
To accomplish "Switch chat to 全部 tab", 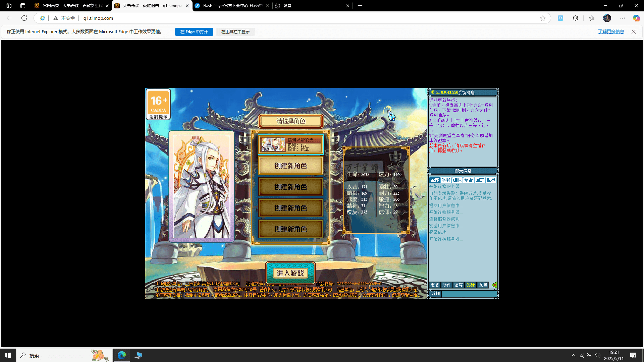I will point(435,180).
